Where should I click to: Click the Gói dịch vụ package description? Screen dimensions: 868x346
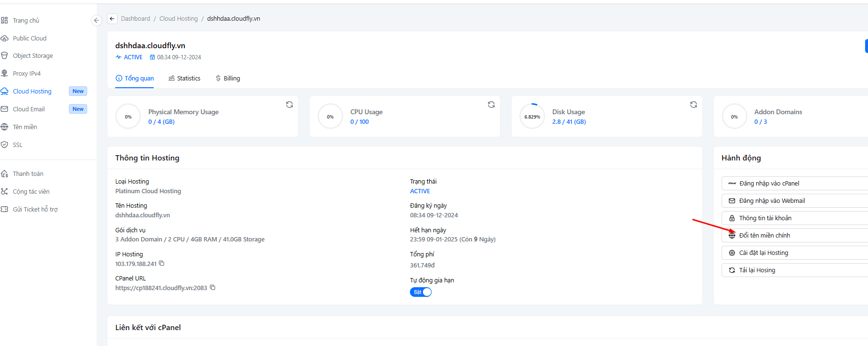point(190,240)
